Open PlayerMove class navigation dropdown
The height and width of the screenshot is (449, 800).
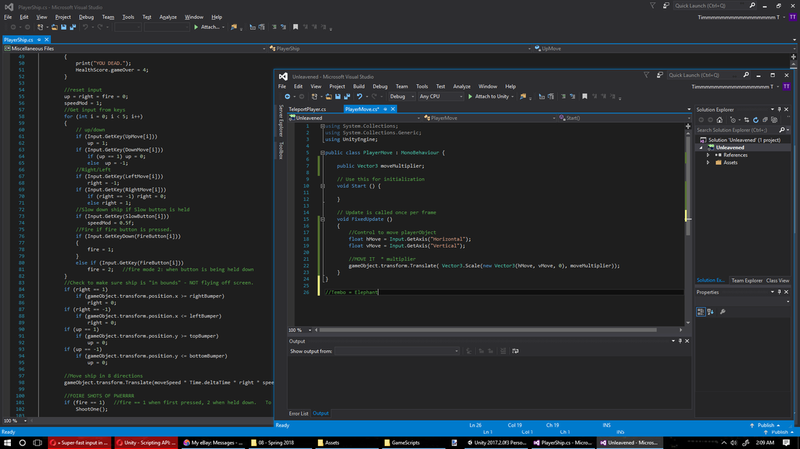pyautogui.click(x=489, y=118)
